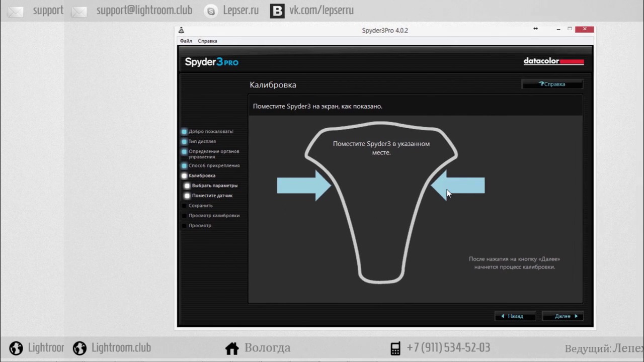Minimize the Spyder3Pro window
This screenshot has height=362, width=644.
pyautogui.click(x=559, y=29)
